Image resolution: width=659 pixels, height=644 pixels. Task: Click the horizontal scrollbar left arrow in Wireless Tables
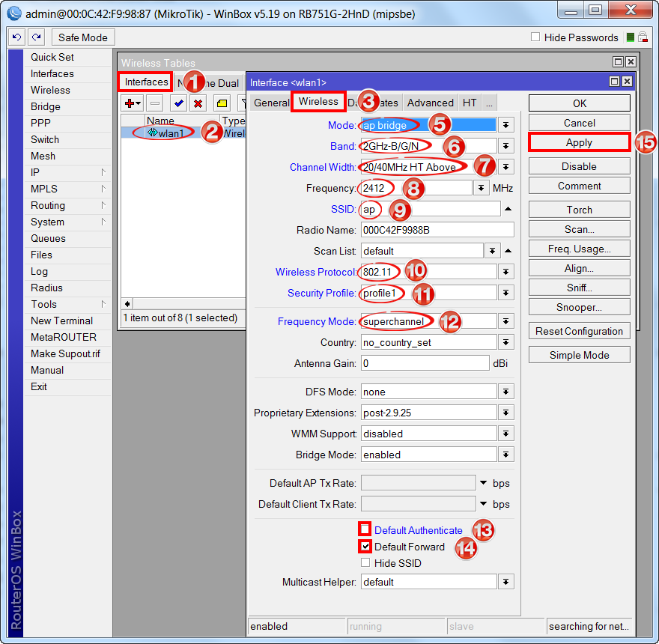pyautogui.click(x=127, y=304)
